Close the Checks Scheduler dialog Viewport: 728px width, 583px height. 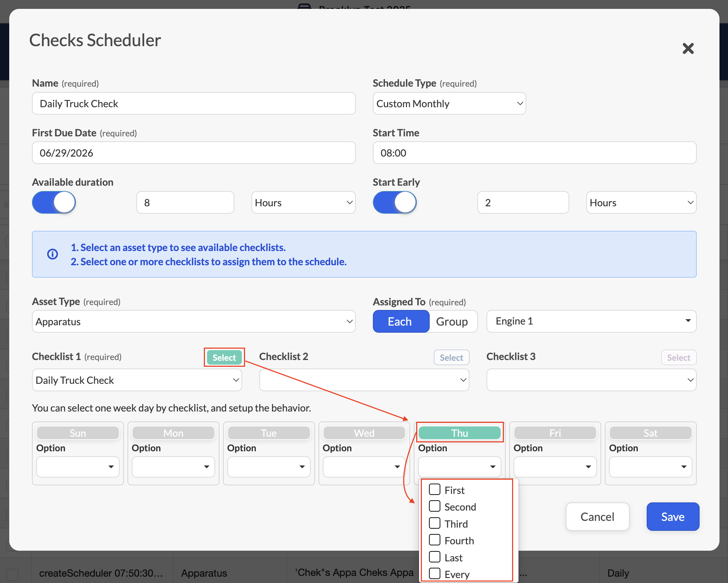pyautogui.click(x=688, y=48)
